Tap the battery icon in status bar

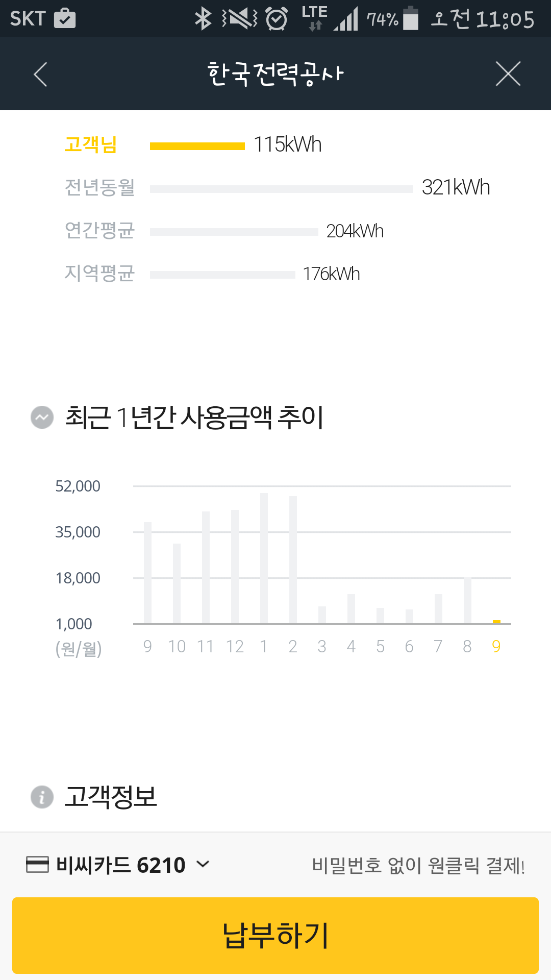coord(410,19)
